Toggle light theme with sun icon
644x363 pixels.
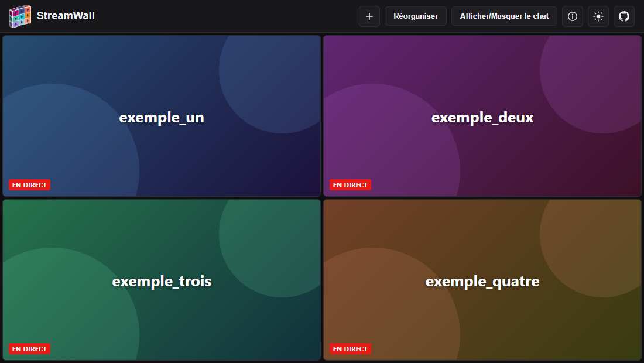point(598,16)
